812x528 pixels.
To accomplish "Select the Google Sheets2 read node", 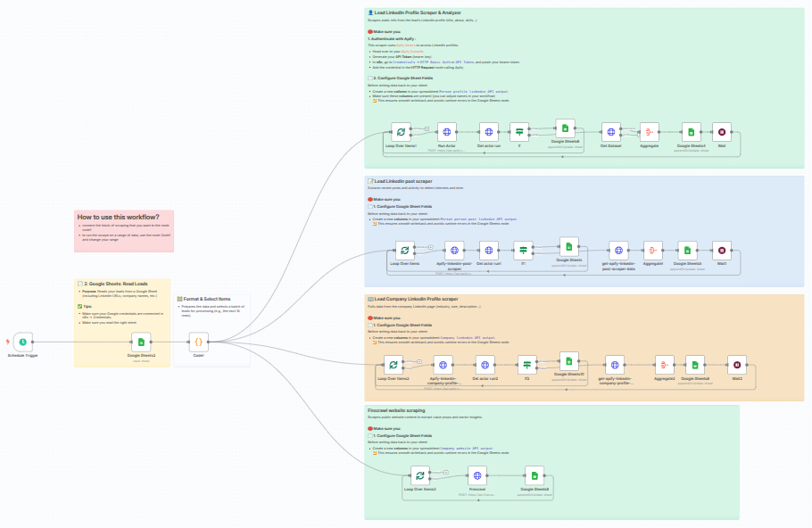I will coord(141,342).
